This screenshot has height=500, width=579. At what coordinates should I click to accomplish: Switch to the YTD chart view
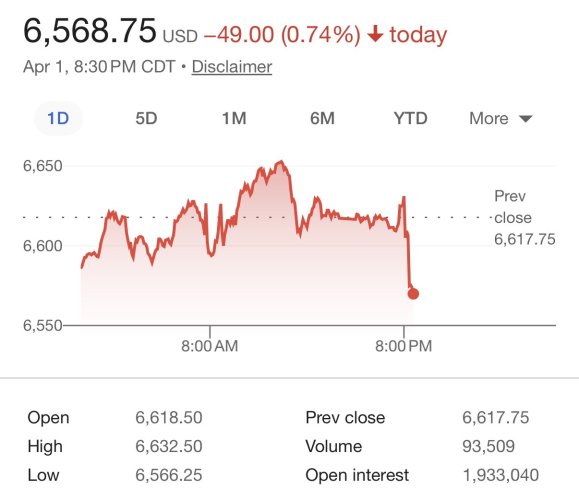tap(410, 119)
